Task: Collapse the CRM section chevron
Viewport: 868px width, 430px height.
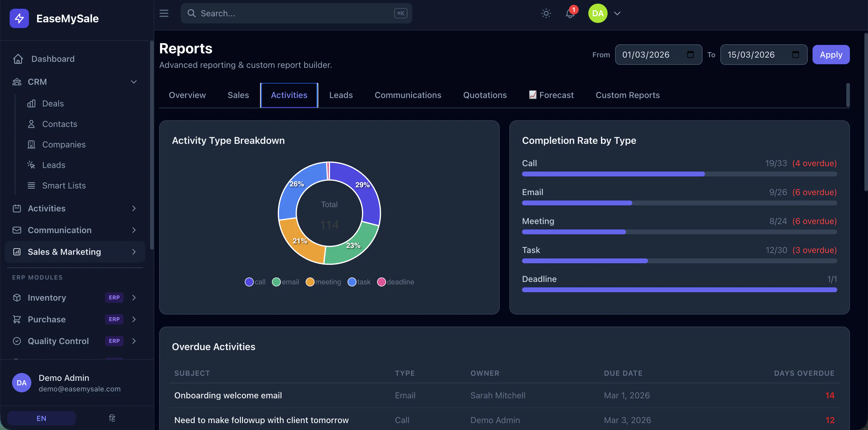Action: pos(134,82)
